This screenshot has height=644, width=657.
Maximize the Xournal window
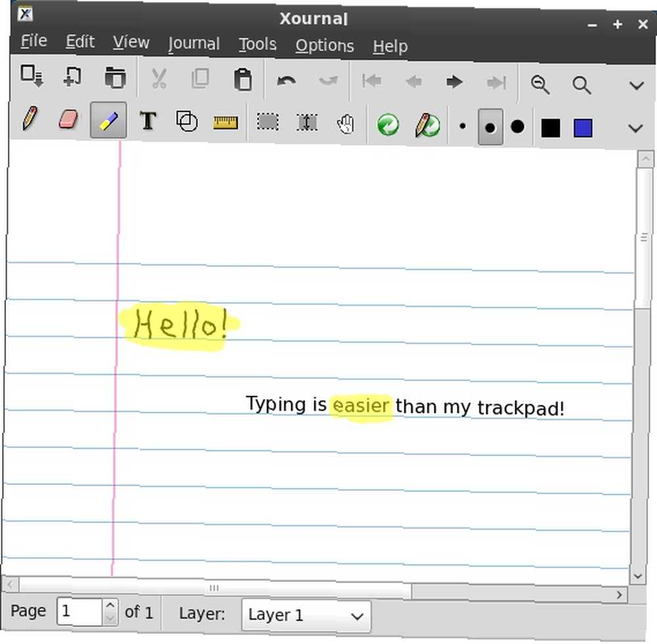coord(617,24)
